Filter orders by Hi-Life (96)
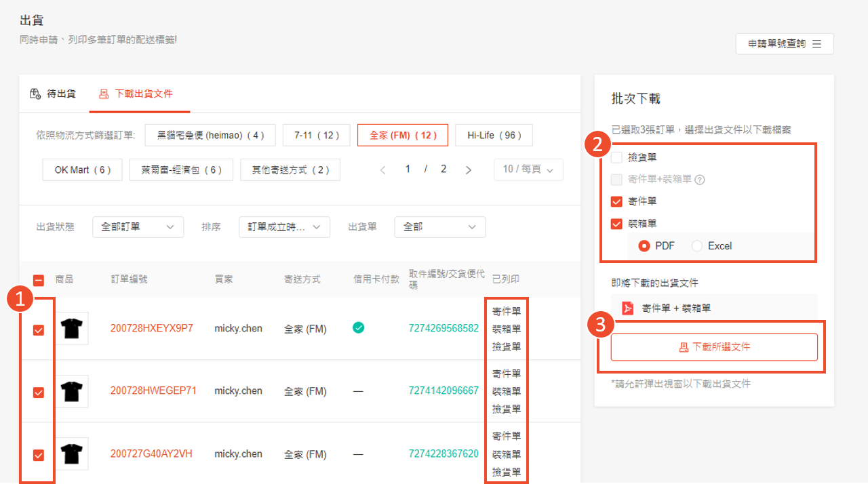The image size is (868, 484). pos(494,135)
